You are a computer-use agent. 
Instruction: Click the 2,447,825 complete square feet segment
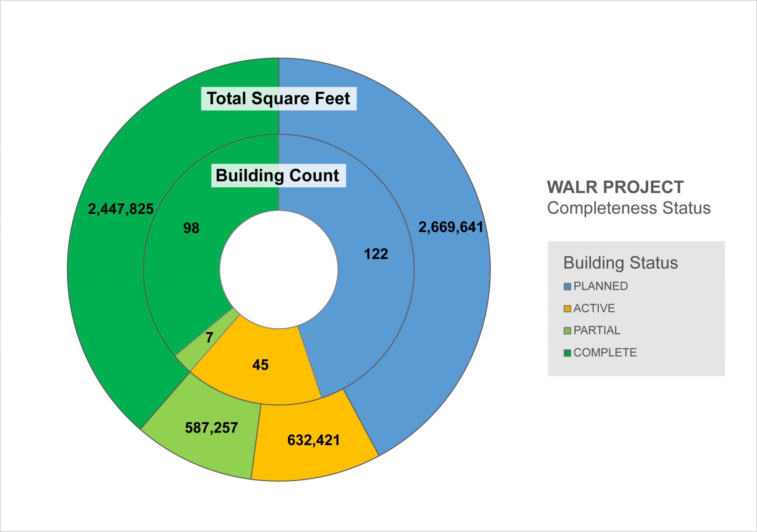point(120,209)
